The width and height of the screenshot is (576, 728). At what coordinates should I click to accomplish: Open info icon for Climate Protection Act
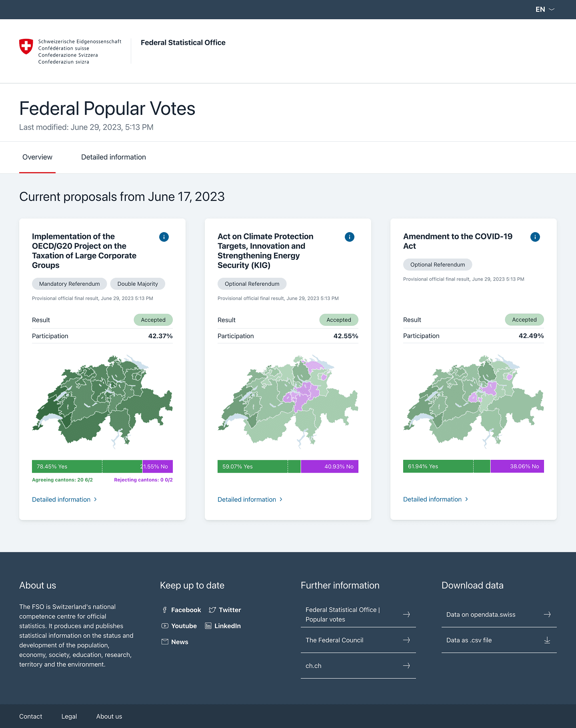[350, 237]
